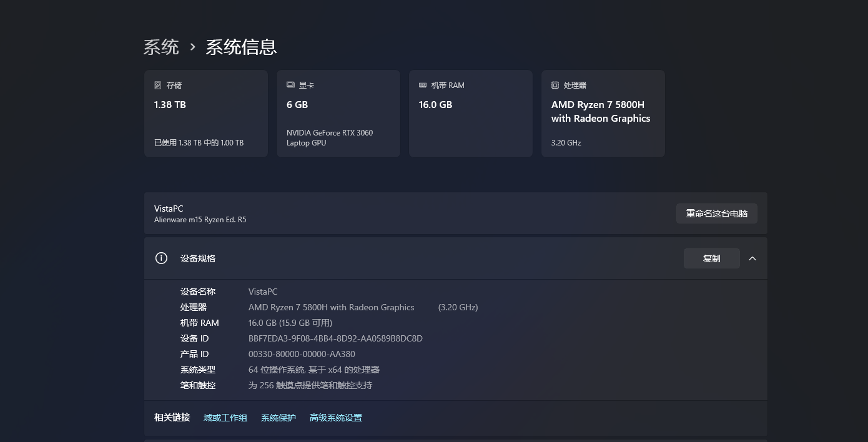
Task: Select processor value AMD Ryzen 7 5800H
Action: pos(332,307)
